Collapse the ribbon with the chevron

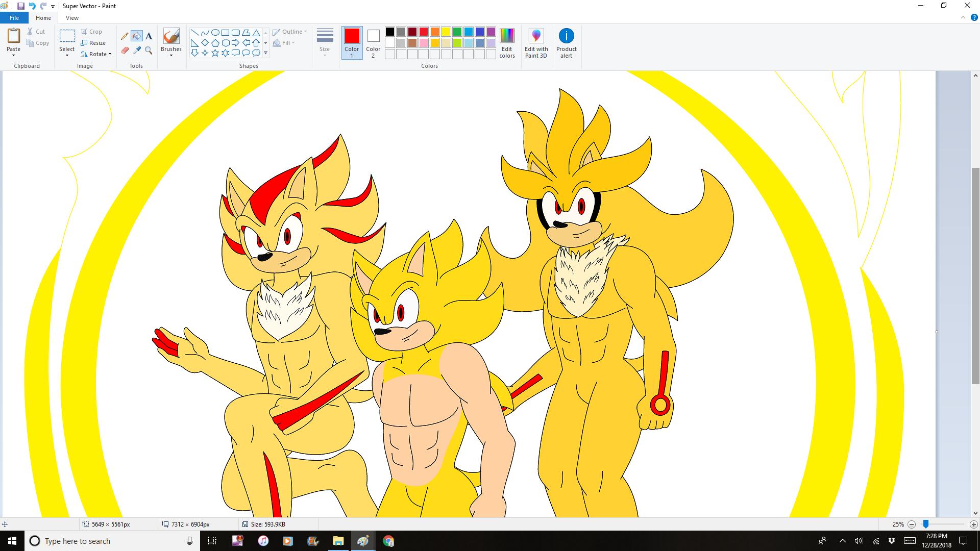pyautogui.click(x=963, y=17)
